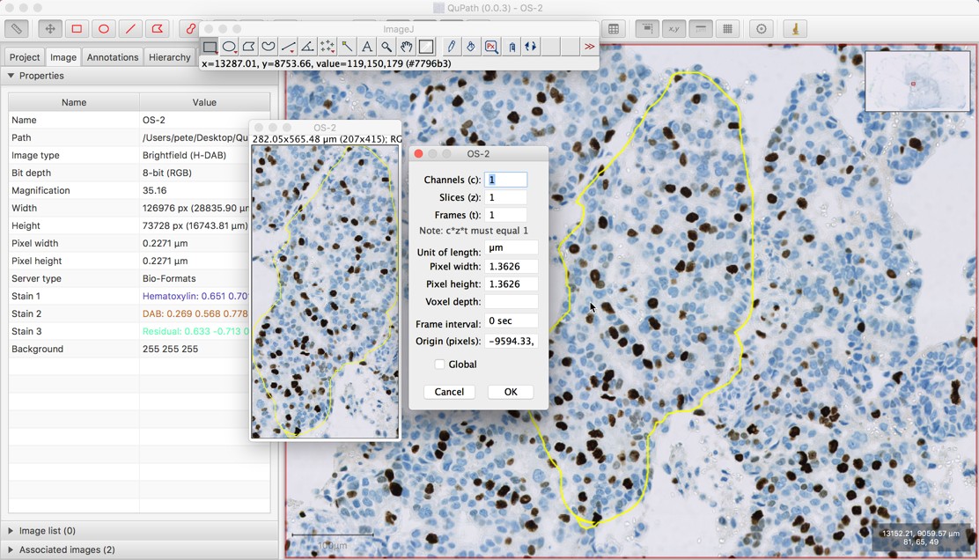The width and height of the screenshot is (979, 560).
Task: Select the ImageJ Color picker tool
Action: (x=426, y=47)
